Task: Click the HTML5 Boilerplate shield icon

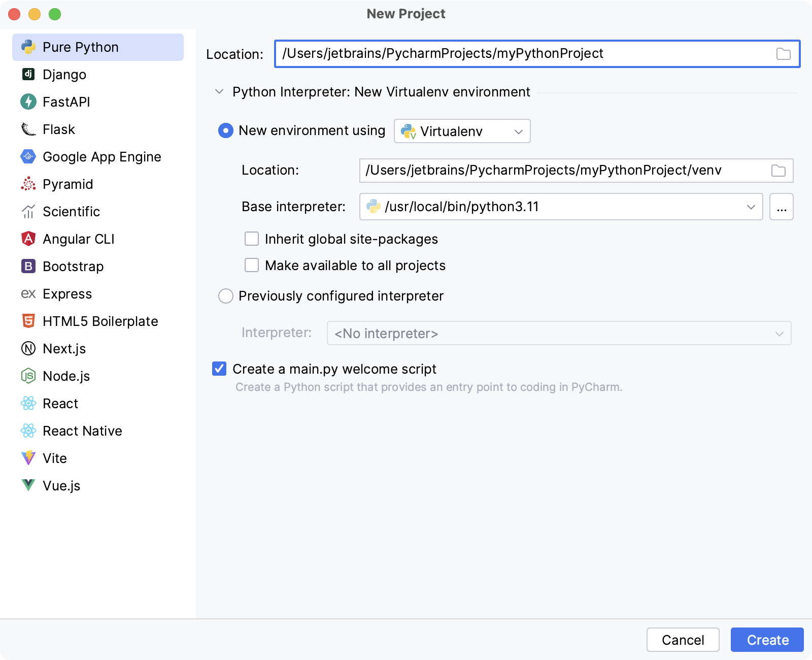Action: [x=28, y=321]
